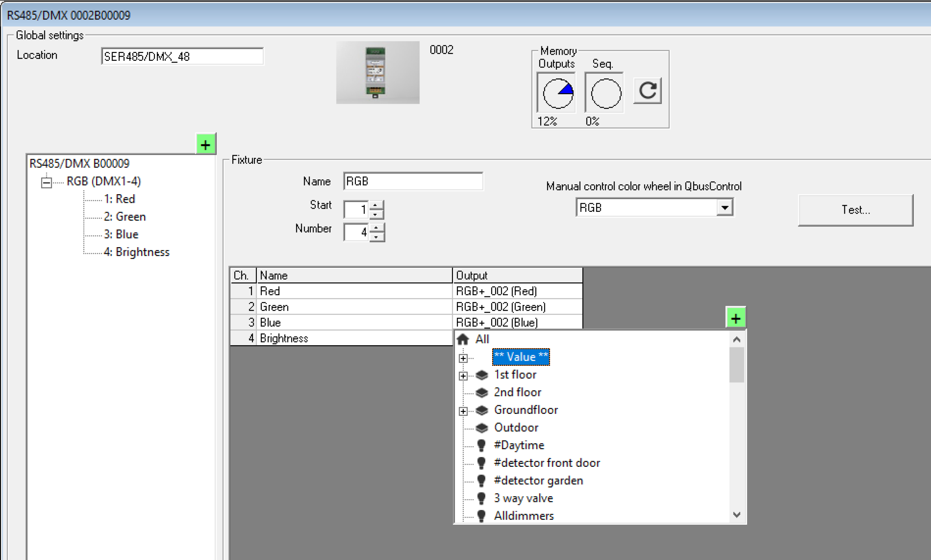Click the Ch. column header
The width and height of the screenshot is (931, 560).
243,275
